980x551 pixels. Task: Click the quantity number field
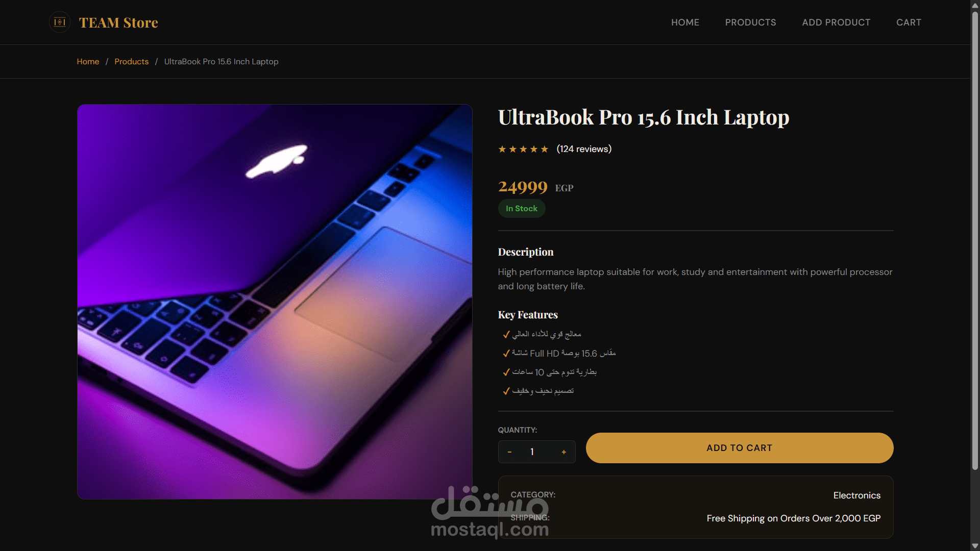pyautogui.click(x=532, y=452)
